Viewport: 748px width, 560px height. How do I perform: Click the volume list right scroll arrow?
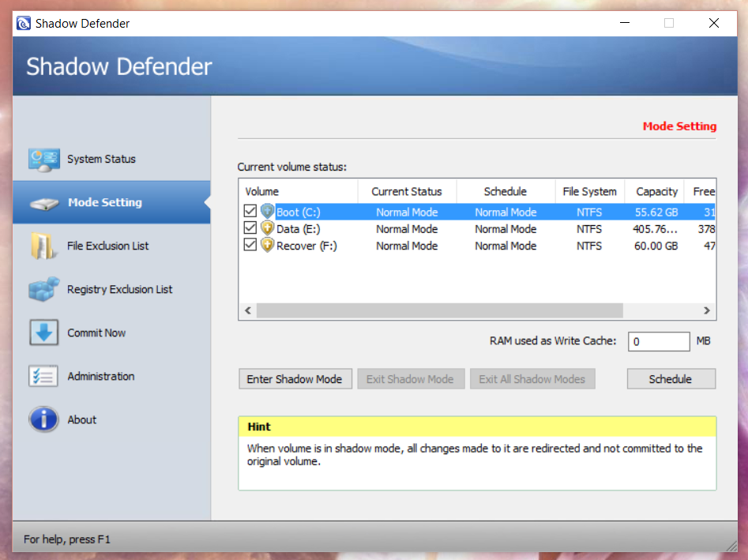[x=707, y=310]
